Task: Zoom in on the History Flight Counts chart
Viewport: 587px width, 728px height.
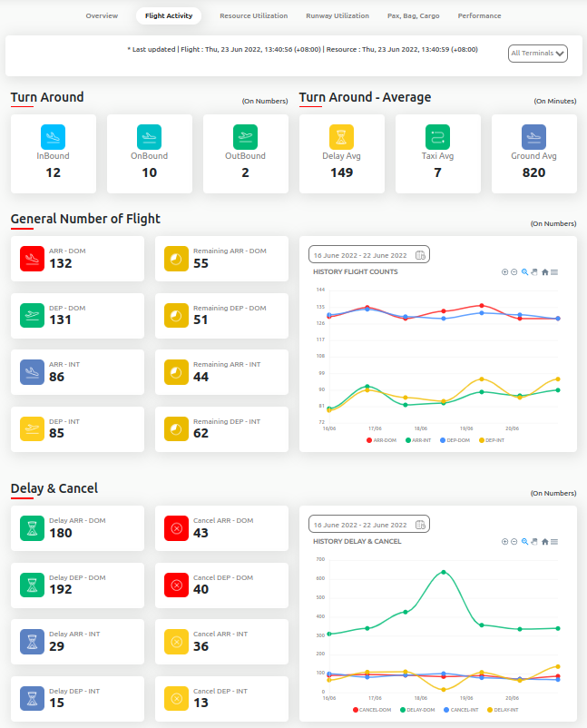Action: pos(504,272)
